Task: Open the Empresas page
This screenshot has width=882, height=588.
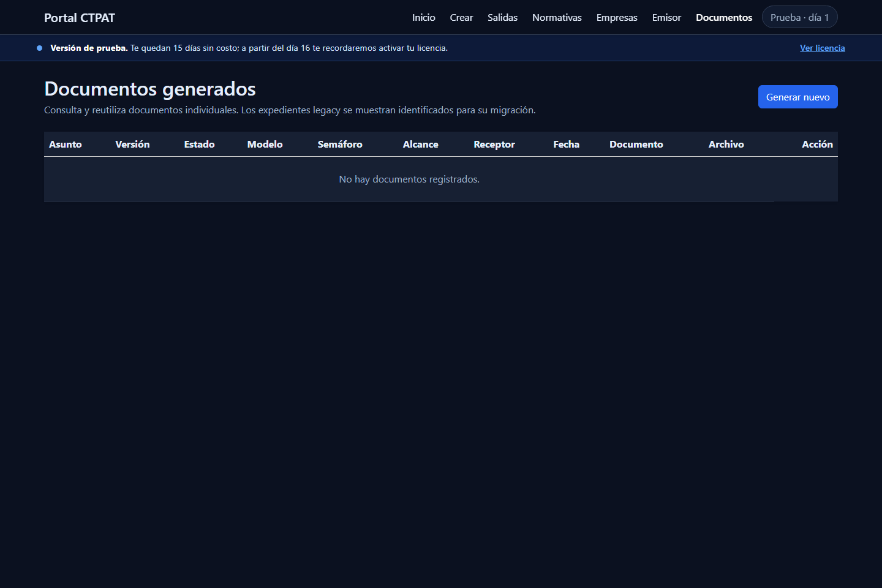Action: (617, 18)
